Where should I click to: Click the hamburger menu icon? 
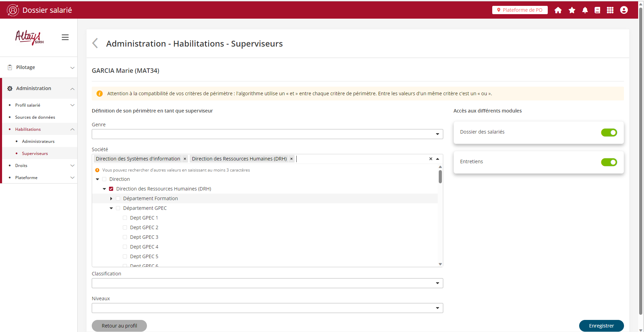[x=65, y=37]
